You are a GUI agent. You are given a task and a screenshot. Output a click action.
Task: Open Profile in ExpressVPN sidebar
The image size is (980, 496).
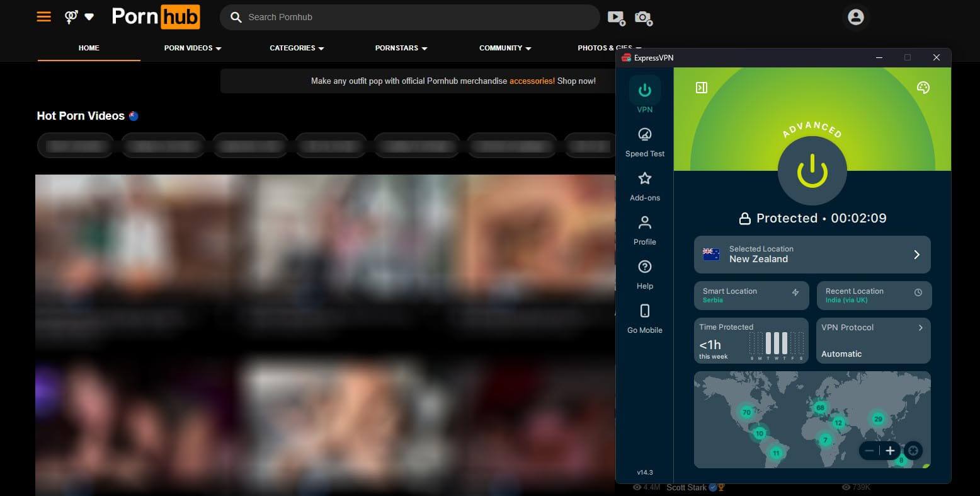(x=645, y=231)
